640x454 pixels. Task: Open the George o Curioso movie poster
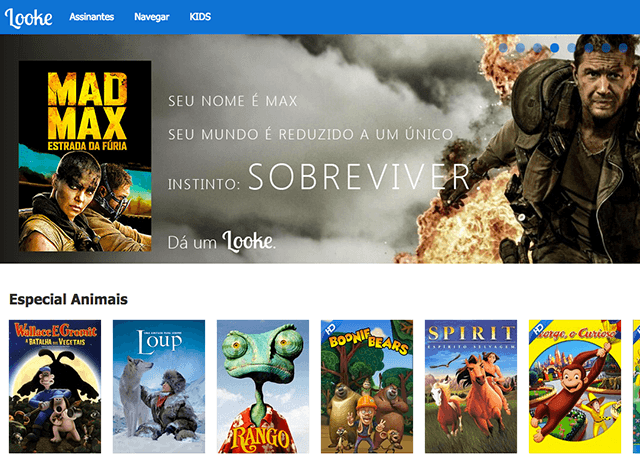click(x=575, y=386)
